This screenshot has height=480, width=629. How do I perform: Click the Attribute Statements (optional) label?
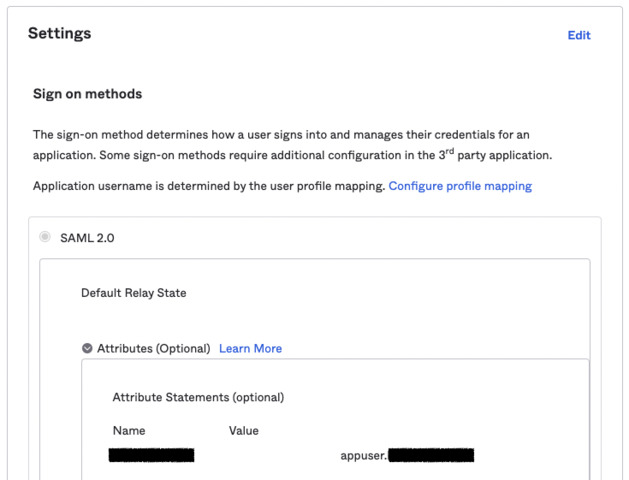198,397
